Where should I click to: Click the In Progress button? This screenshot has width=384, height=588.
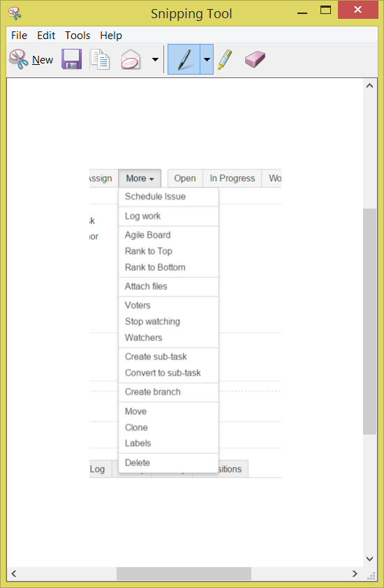pos(232,179)
